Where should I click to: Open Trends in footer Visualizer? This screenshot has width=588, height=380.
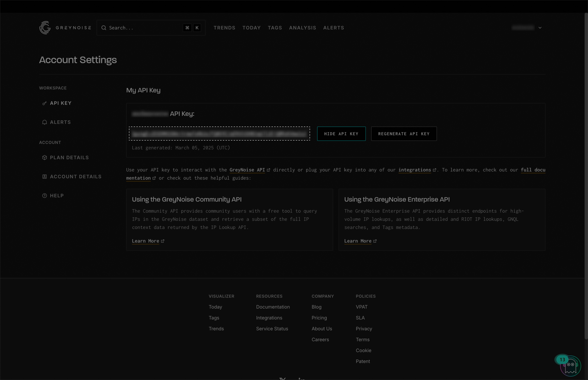click(216, 329)
